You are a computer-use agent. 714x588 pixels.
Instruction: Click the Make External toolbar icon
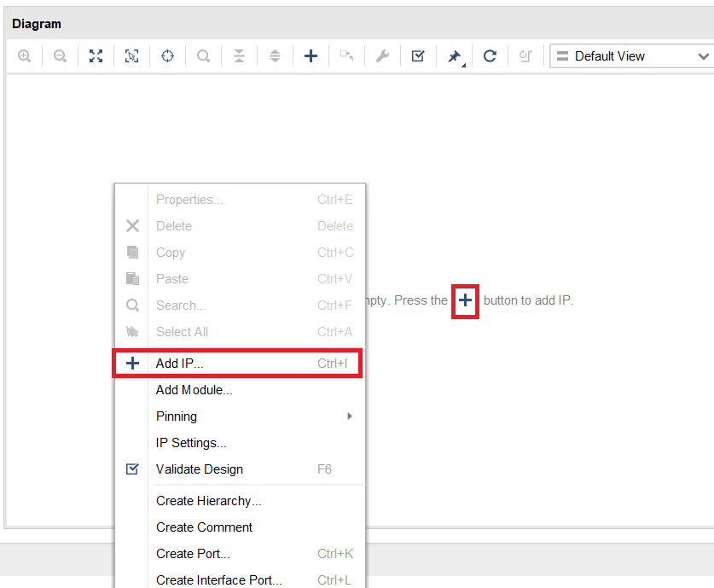346,56
